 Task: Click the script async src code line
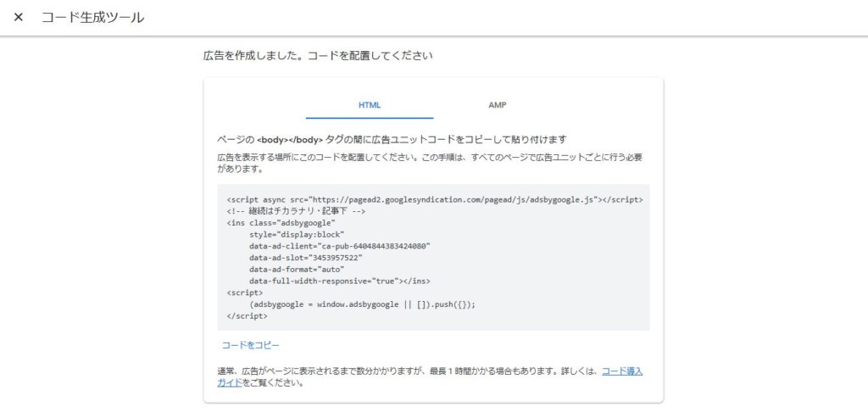[435, 200]
